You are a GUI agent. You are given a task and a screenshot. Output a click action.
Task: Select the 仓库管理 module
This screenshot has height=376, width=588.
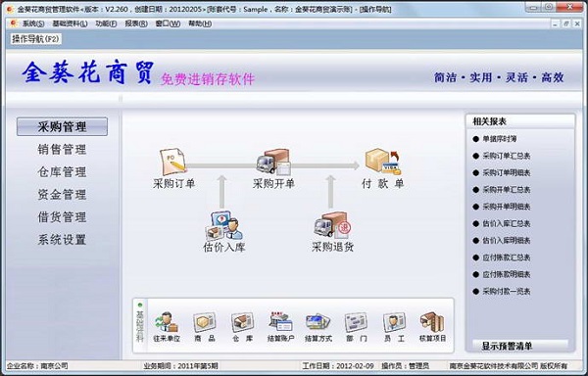pyautogui.click(x=63, y=172)
